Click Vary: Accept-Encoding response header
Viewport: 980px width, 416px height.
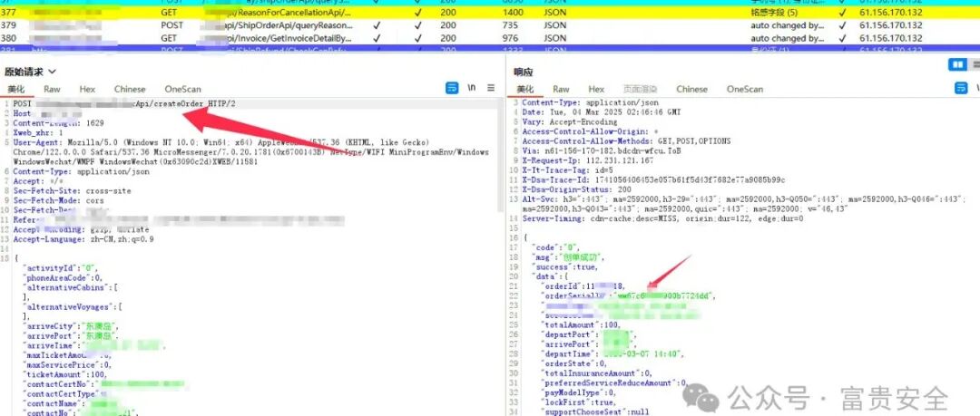[x=569, y=121]
